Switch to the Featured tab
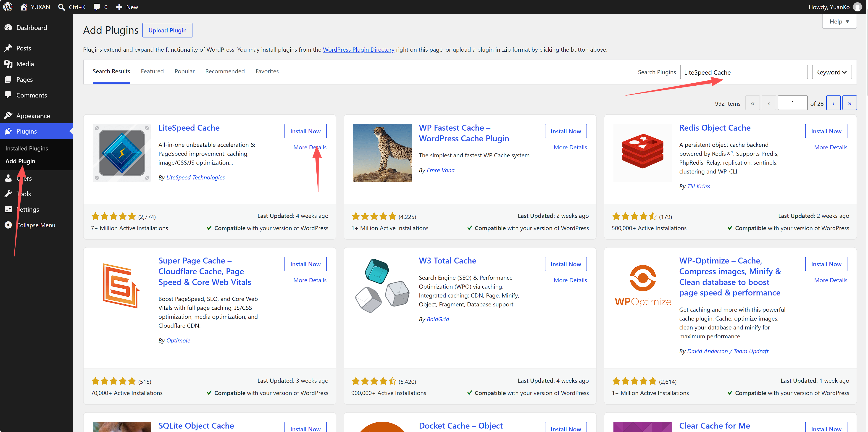The image size is (868, 432). point(152,71)
